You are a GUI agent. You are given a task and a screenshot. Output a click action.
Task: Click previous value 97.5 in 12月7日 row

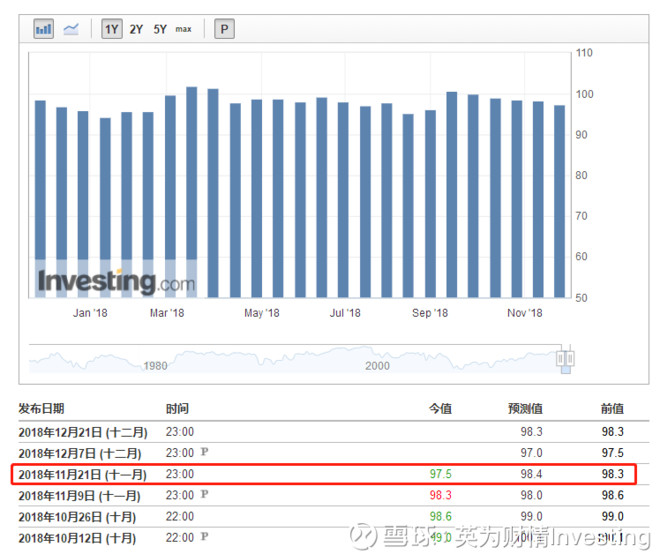612,453
